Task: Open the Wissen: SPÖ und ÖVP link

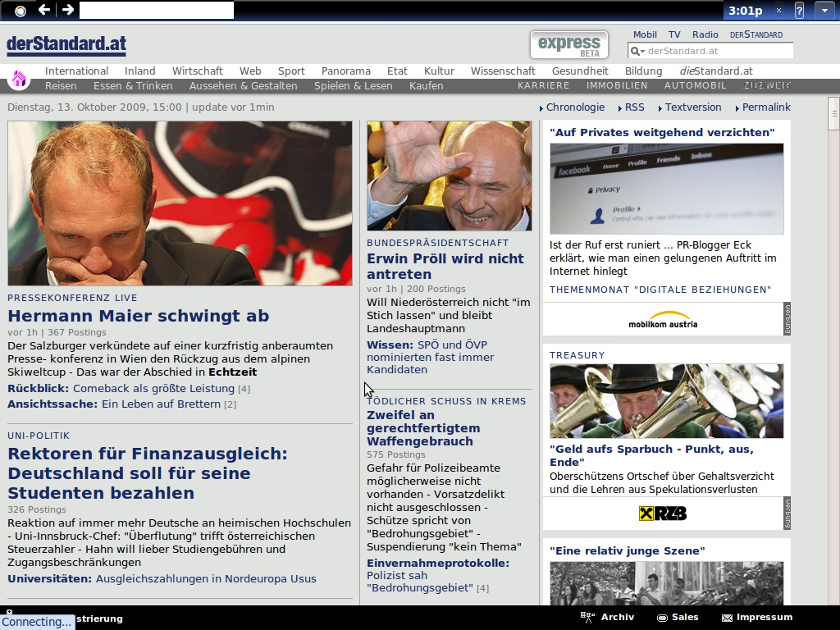Action: point(430,357)
